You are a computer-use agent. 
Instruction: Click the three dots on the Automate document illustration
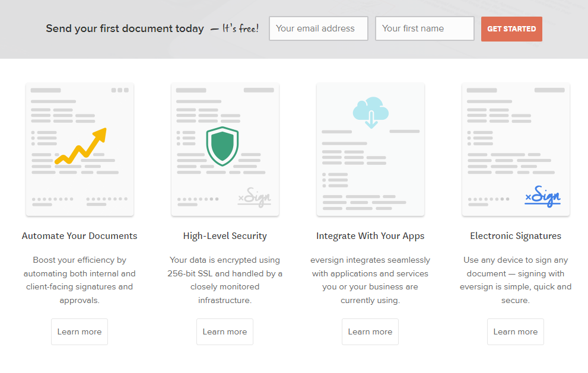[x=119, y=90]
